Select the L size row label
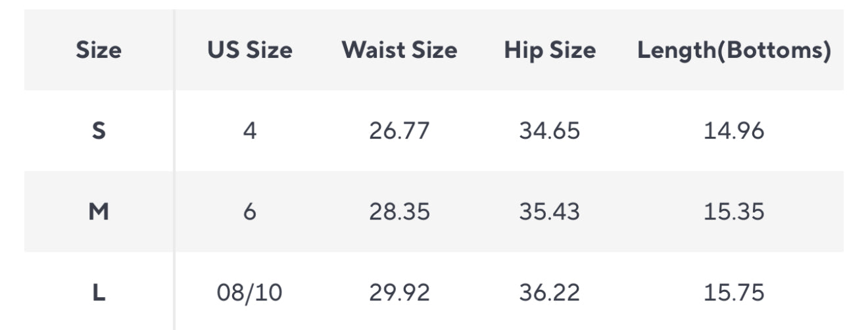This screenshot has height=330, width=868. coord(99,293)
